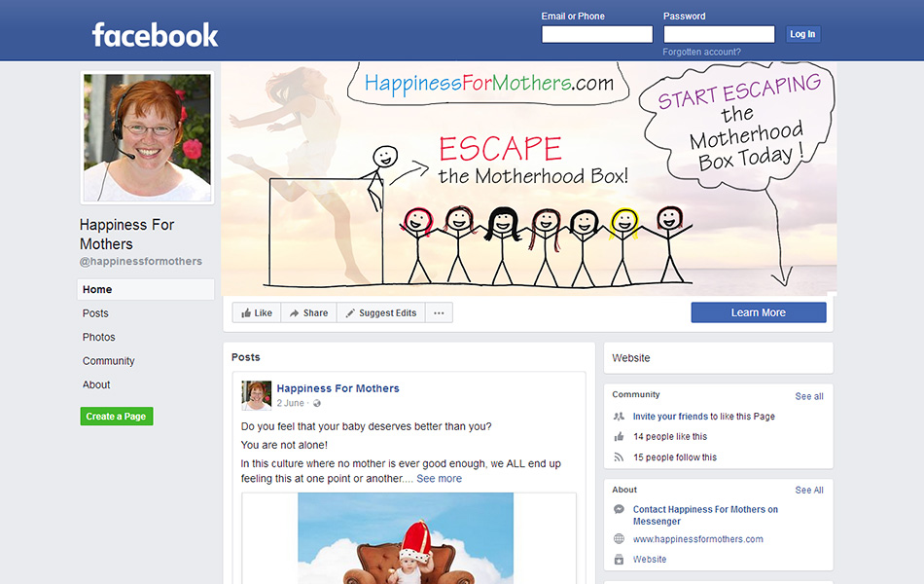Image resolution: width=924 pixels, height=584 pixels.
Task: Like the page with thumbs-up button
Action: 257,312
